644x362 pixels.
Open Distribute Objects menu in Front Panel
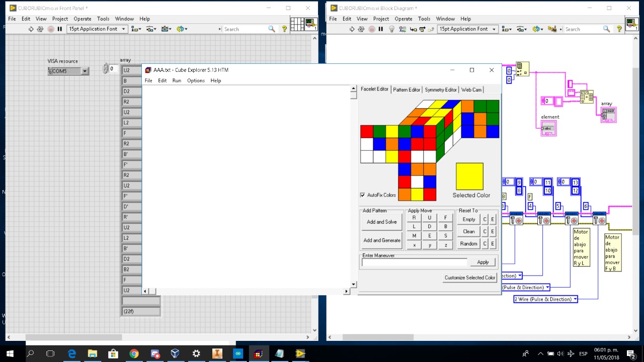coord(151,29)
